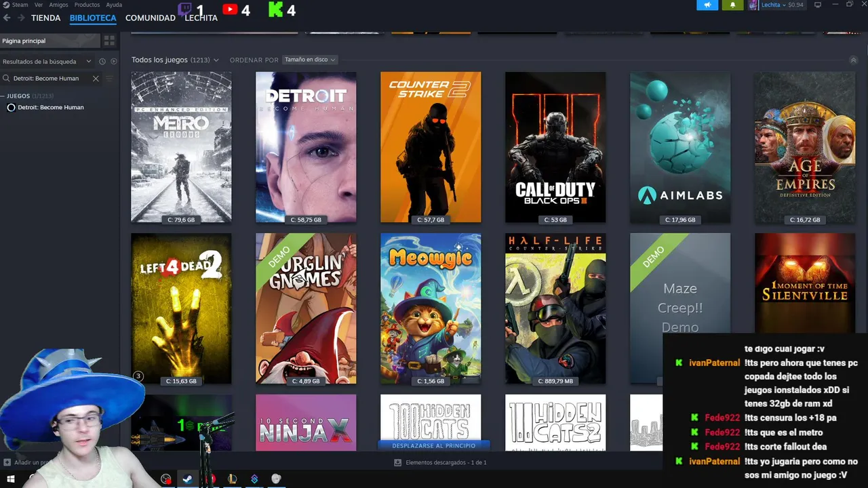Go forward with the right navigation arrow
The height and width of the screenshot is (488, 868).
click(21, 18)
